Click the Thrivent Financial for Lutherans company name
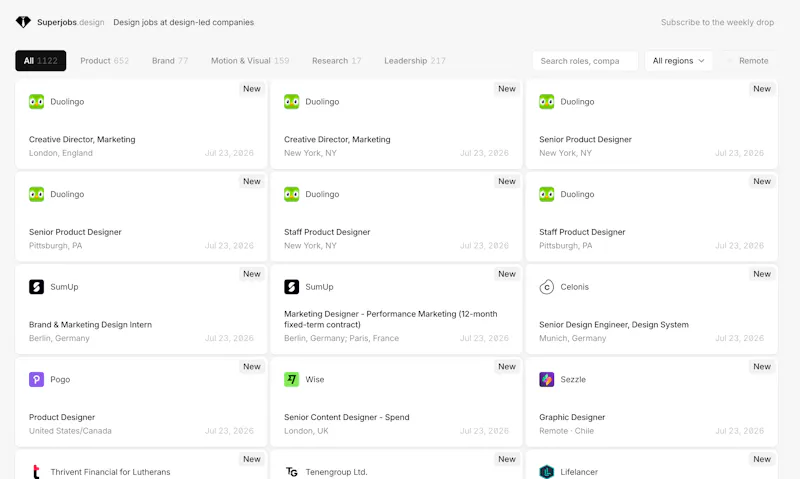Viewport: 800px width, 479px height. (x=110, y=472)
